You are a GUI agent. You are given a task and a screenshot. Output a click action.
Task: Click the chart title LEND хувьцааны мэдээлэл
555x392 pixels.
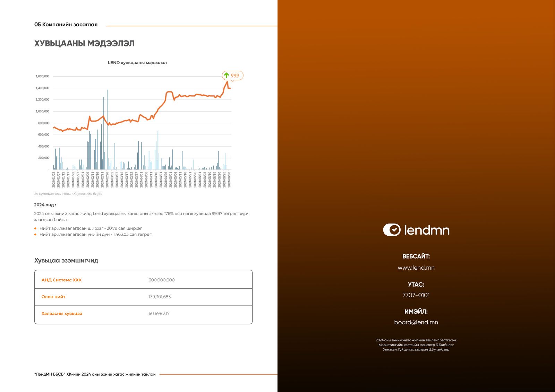137,63
